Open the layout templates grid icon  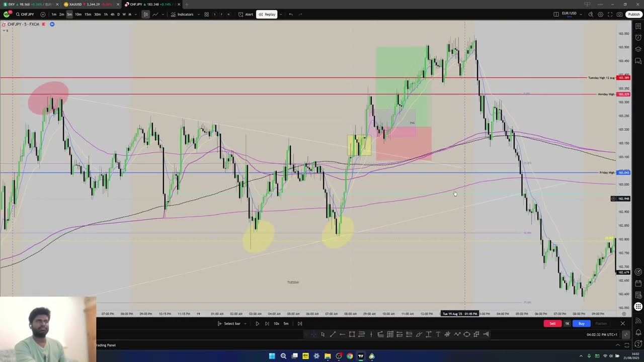(206, 14)
